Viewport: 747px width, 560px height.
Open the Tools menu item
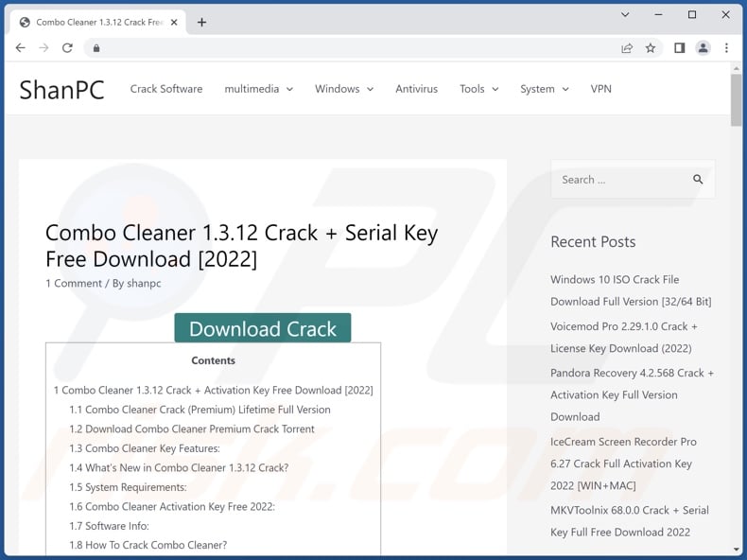click(x=472, y=89)
